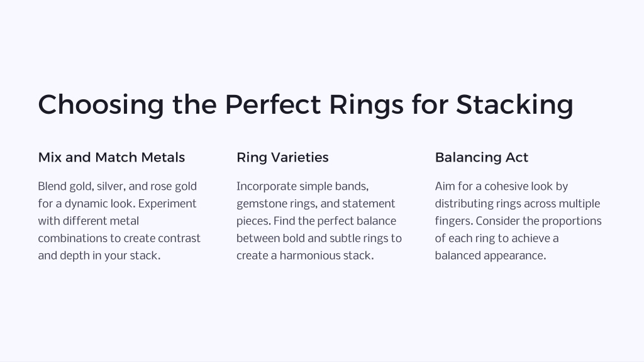Click the word 'Choosing' in the slide title
Image resolution: width=644 pixels, height=362 pixels.
pos(101,105)
